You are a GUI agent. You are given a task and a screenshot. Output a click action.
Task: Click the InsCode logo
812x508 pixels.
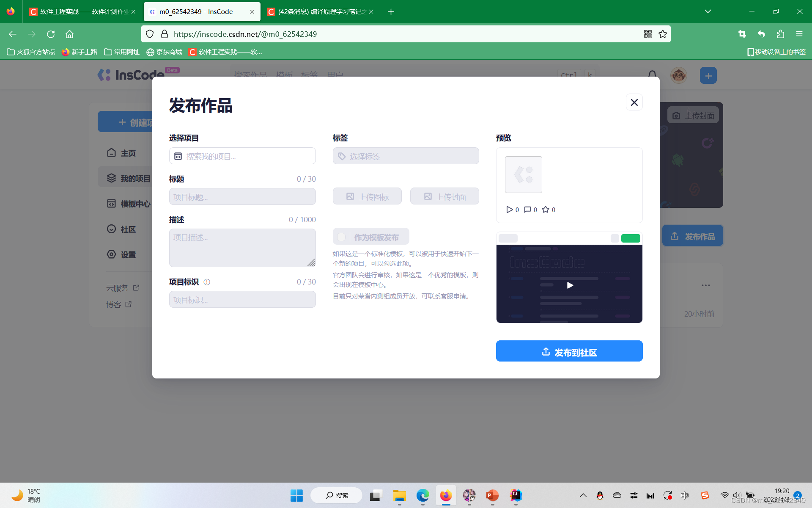tap(131, 75)
